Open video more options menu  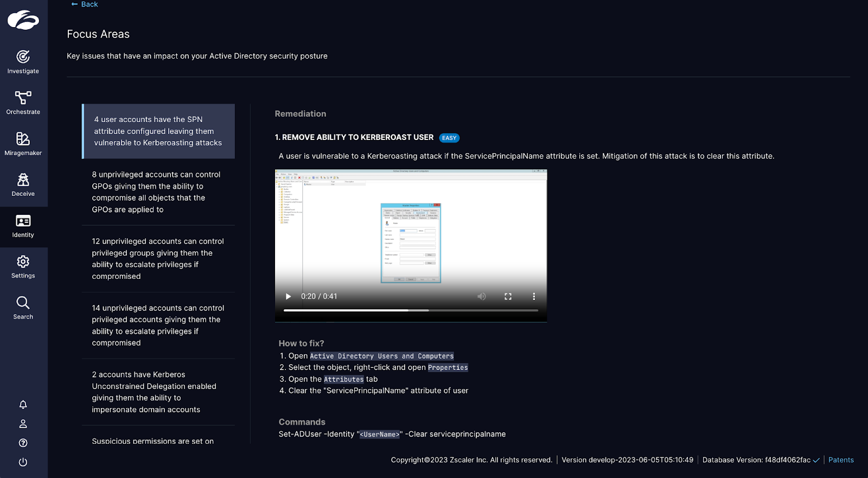[534, 297]
